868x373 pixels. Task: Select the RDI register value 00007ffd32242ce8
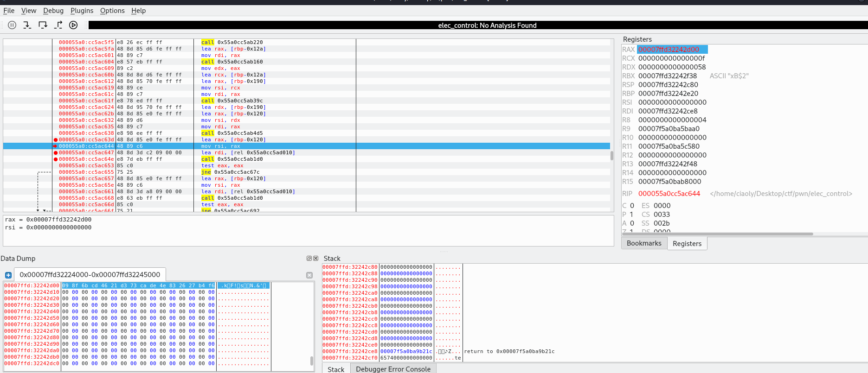[668, 111]
